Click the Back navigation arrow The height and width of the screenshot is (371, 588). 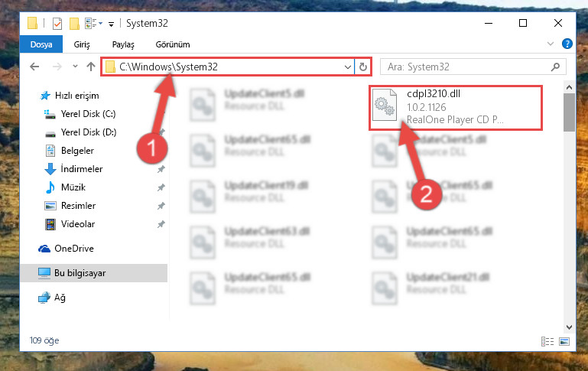[x=34, y=67]
